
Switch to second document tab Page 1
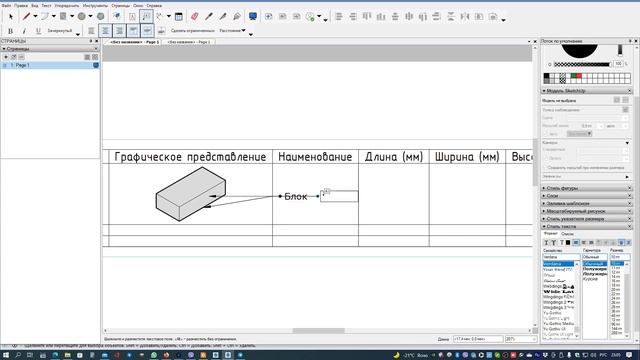(x=188, y=42)
